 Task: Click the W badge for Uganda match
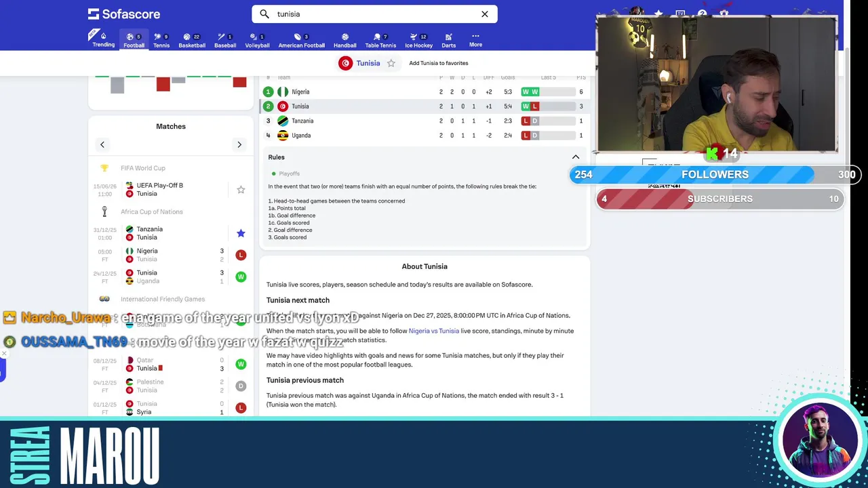point(241,277)
